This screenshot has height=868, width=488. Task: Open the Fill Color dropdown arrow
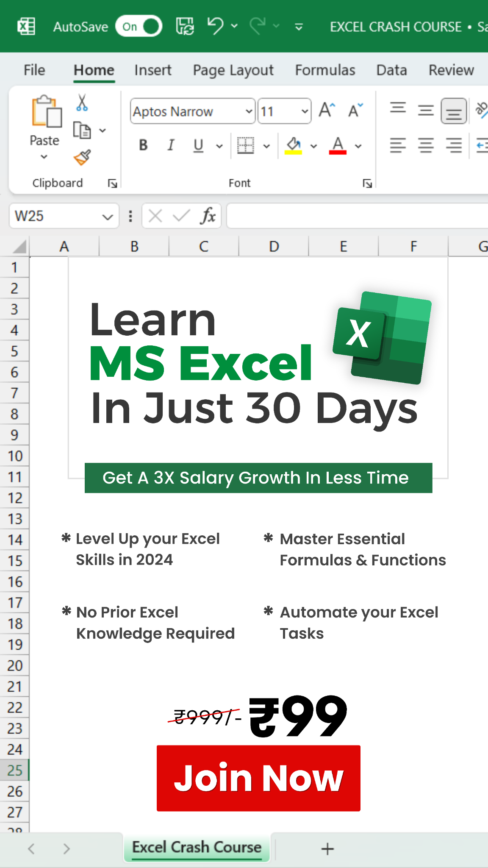313,146
